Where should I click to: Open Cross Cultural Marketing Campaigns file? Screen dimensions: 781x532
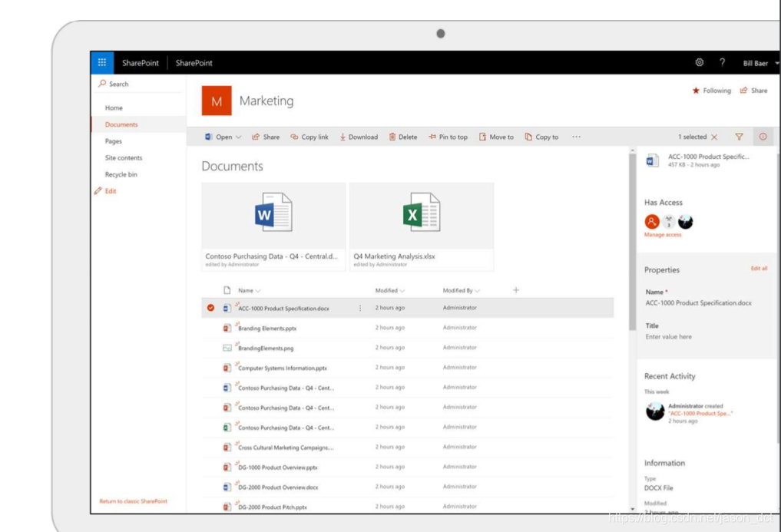tap(286, 448)
